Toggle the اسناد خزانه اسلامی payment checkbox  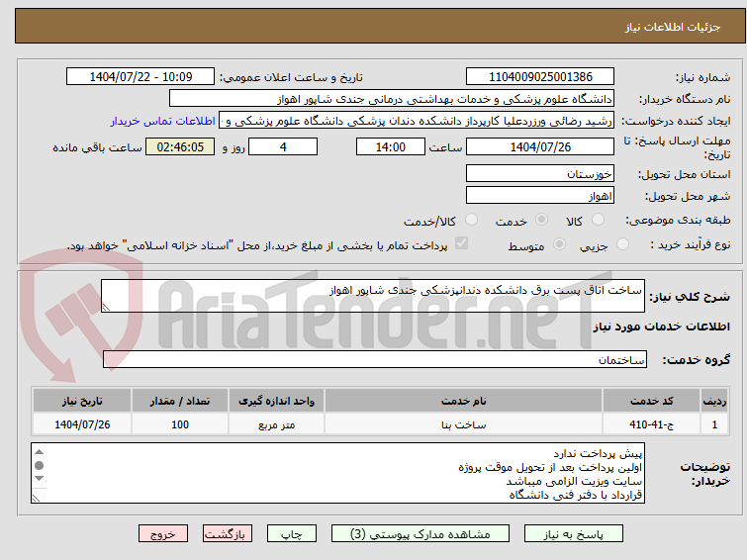[461, 243]
